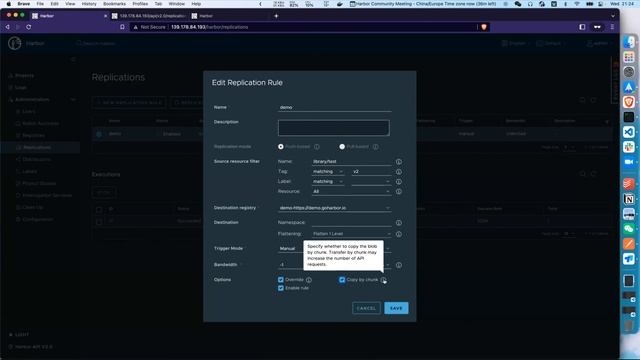
Task: Toggle the Copy by chunk checkbox
Action: 342,280
